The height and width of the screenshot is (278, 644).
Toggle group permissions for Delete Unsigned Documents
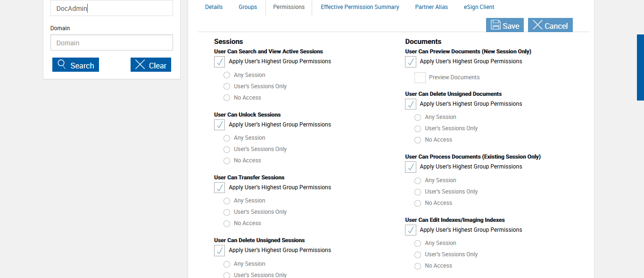coord(411,104)
